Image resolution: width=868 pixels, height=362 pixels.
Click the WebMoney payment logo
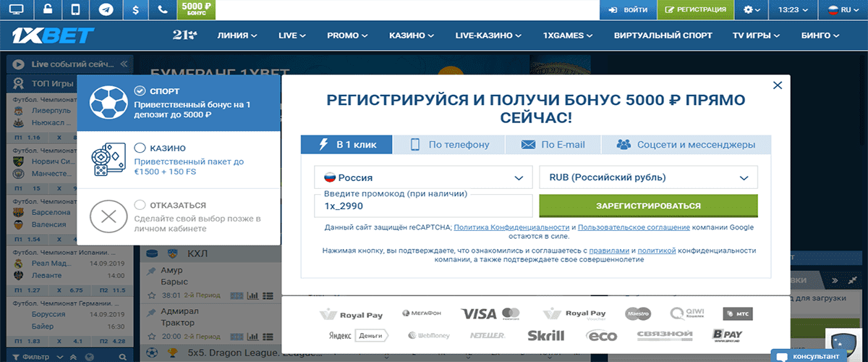pos(430,336)
